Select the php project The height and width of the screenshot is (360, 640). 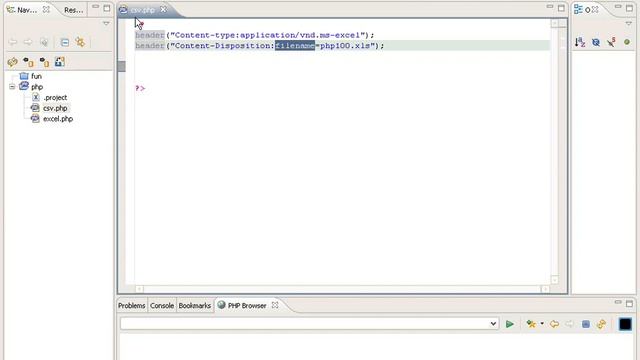click(37, 87)
